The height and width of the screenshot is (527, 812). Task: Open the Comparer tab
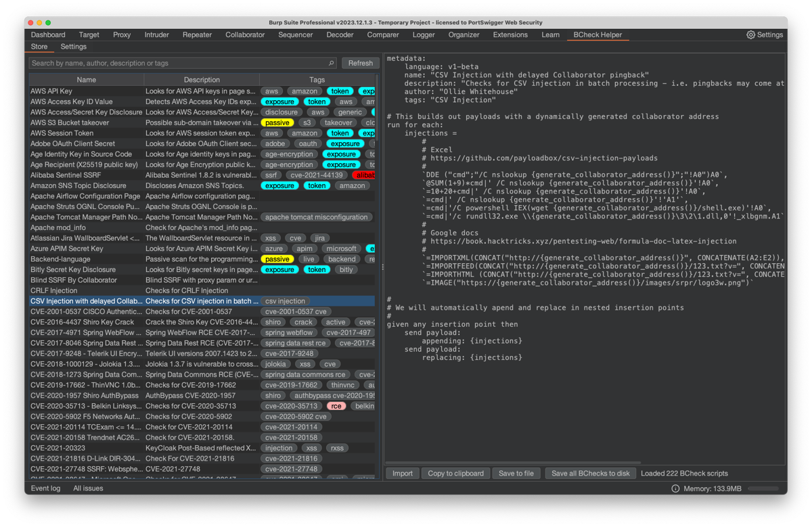[x=383, y=35]
